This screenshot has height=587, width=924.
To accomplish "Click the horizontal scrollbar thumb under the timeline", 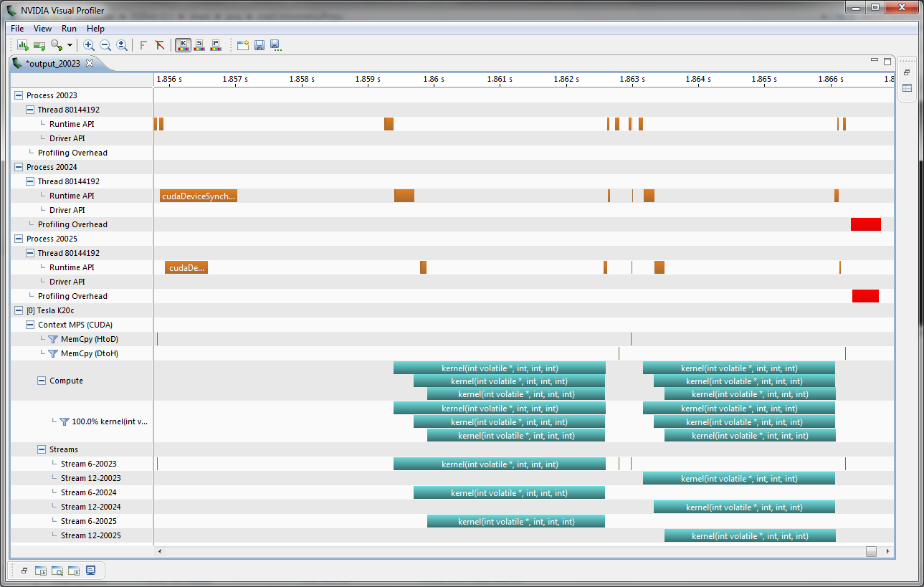I will pos(871,551).
